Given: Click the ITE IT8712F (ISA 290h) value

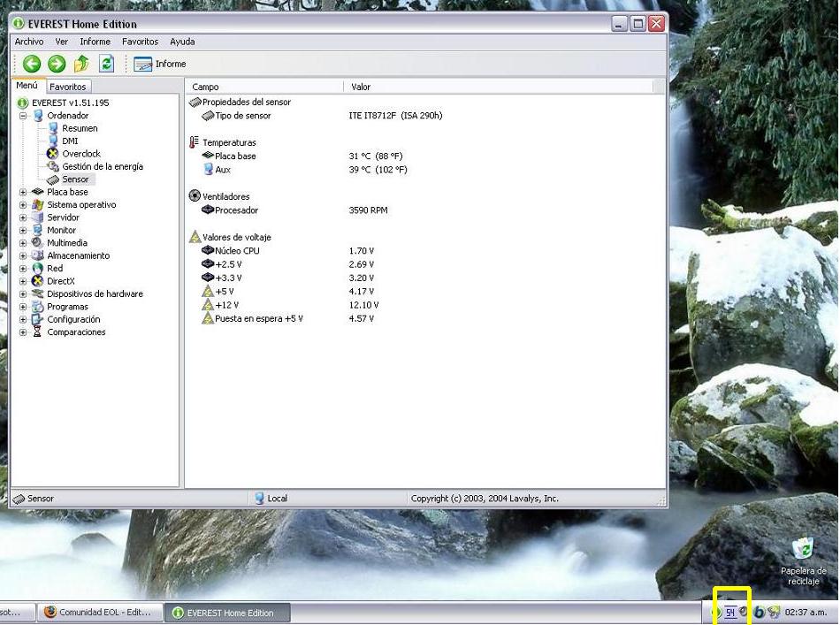Looking at the screenshot, I should click(395, 116).
